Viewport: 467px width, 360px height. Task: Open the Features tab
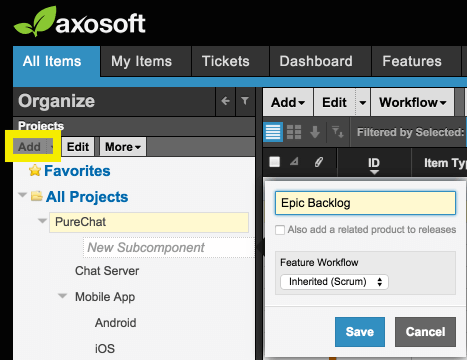416,62
